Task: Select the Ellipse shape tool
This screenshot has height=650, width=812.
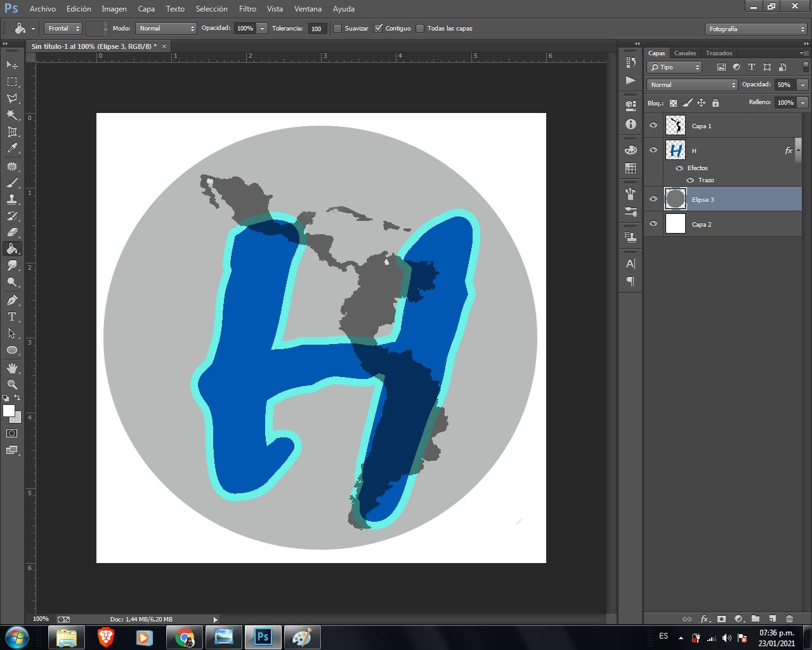Action: 12,350
